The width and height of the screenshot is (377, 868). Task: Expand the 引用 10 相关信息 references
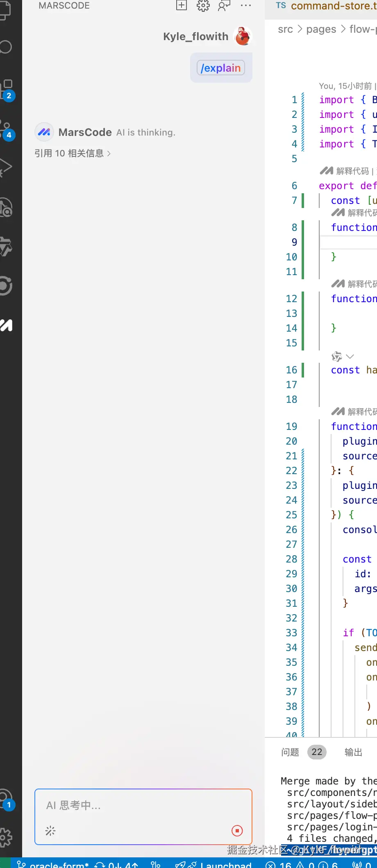pyautogui.click(x=73, y=154)
